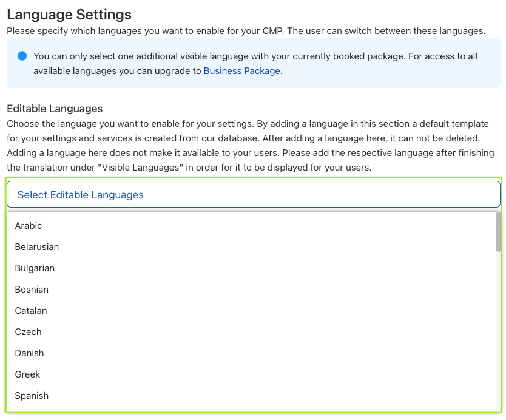Viewport: 506px width, 420px height.
Task: Click the Editable Languages section heading
Action: [x=55, y=109]
